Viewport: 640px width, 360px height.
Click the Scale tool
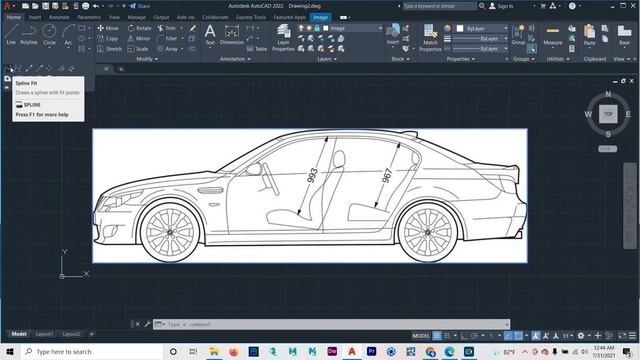pos(138,49)
